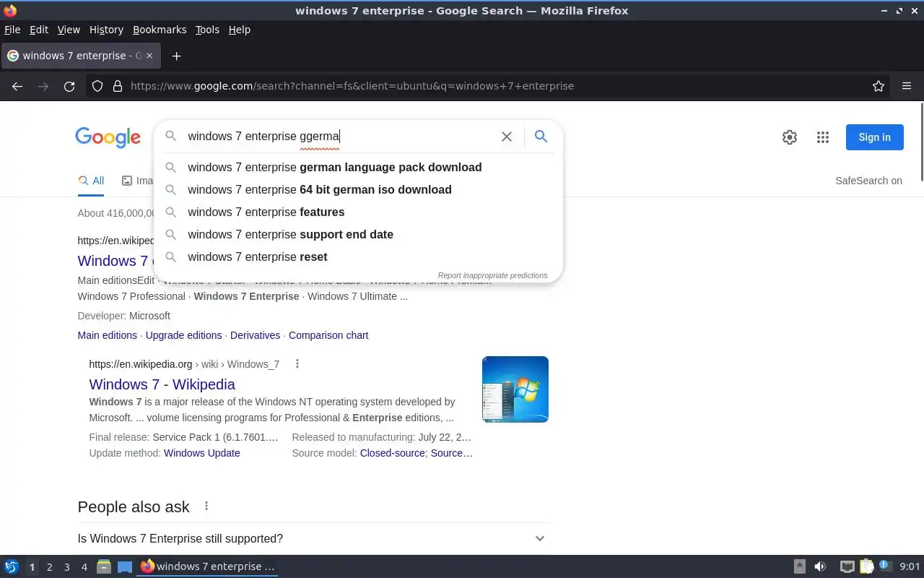The width and height of the screenshot is (924, 578).
Task: Open the Tools menu
Action: click(x=207, y=30)
